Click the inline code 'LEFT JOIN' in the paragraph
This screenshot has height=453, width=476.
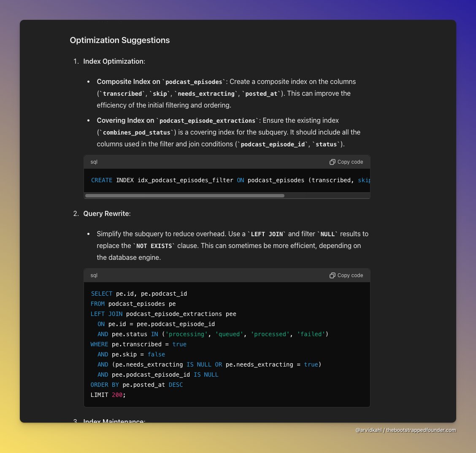[x=267, y=234]
